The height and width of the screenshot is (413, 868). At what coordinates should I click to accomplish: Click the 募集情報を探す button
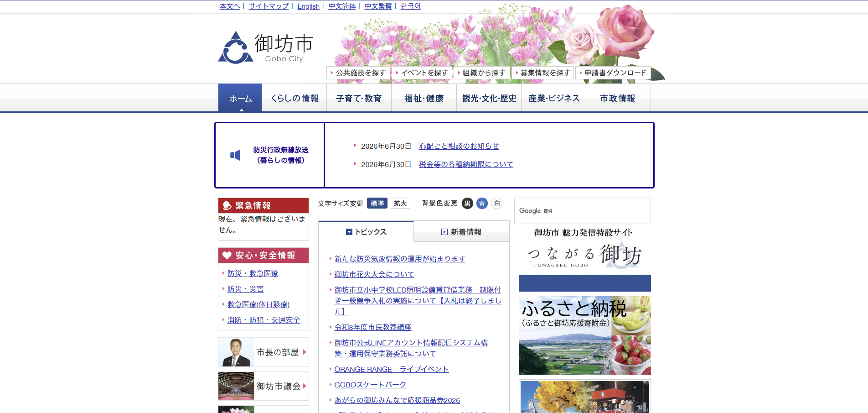[542, 73]
